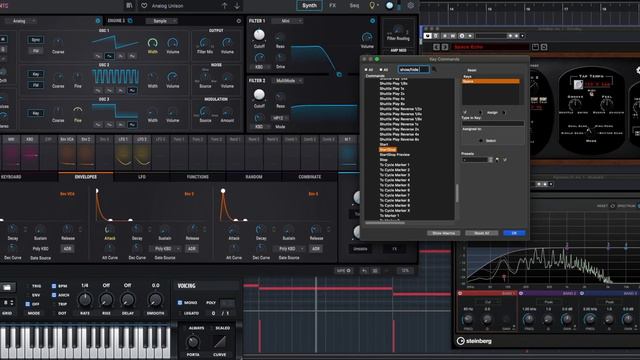
Task: Open the Functions modulation tab
Action: [198, 177]
